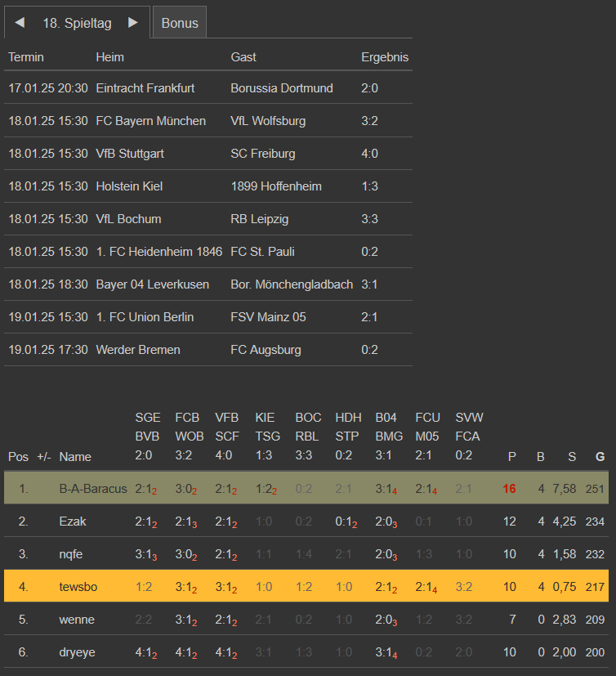This screenshot has width=616, height=676.
Task: Click the Eintracht Frankfurt match row
Action: (145, 87)
